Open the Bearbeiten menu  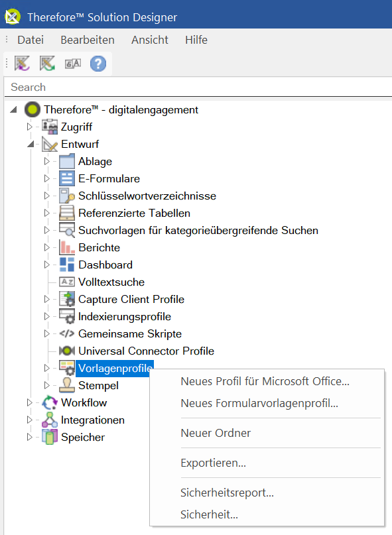click(x=88, y=40)
